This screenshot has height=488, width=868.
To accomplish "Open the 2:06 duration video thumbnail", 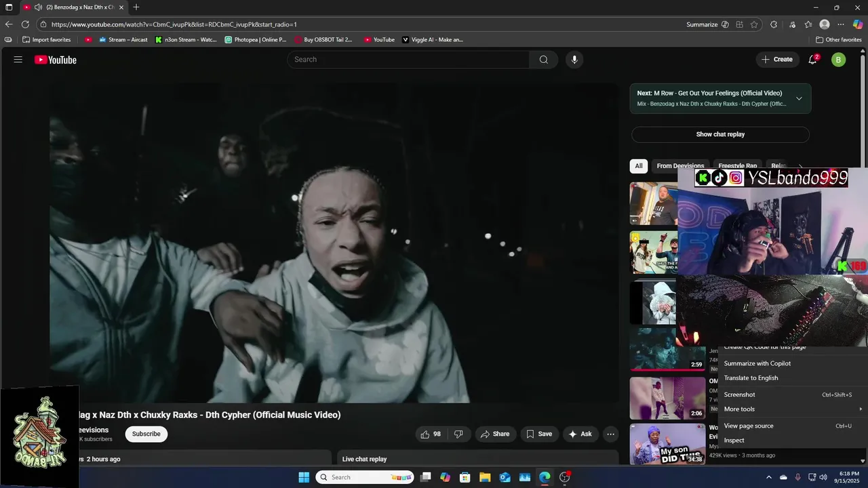I will [667, 398].
